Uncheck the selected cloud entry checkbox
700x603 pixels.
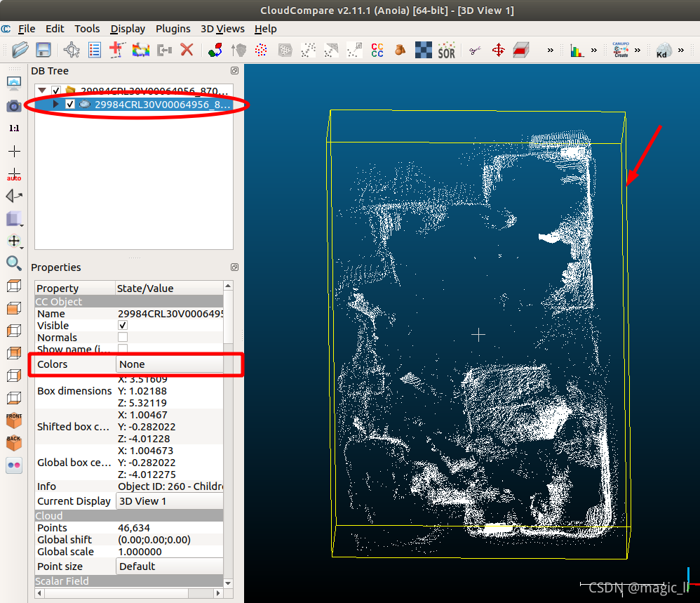pos(69,104)
